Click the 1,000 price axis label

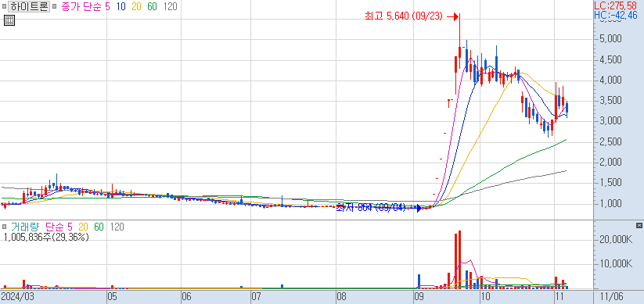(x=610, y=203)
